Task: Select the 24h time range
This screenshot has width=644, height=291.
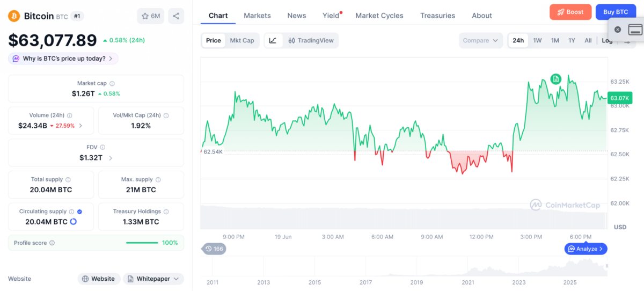Action: coord(518,40)
